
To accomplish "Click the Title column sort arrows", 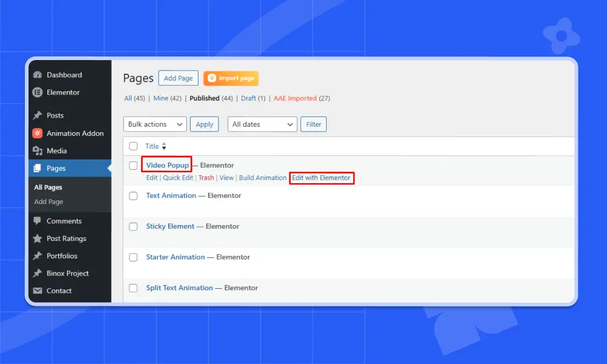I will point(164,146).
